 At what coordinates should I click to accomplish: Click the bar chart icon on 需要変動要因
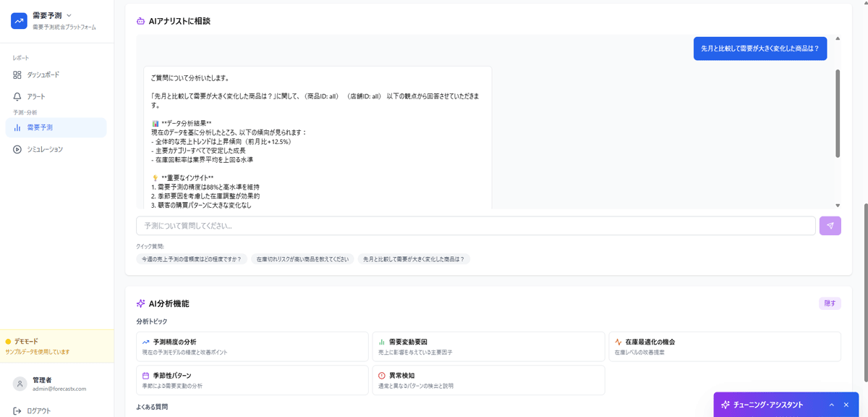tap(382, 342)
